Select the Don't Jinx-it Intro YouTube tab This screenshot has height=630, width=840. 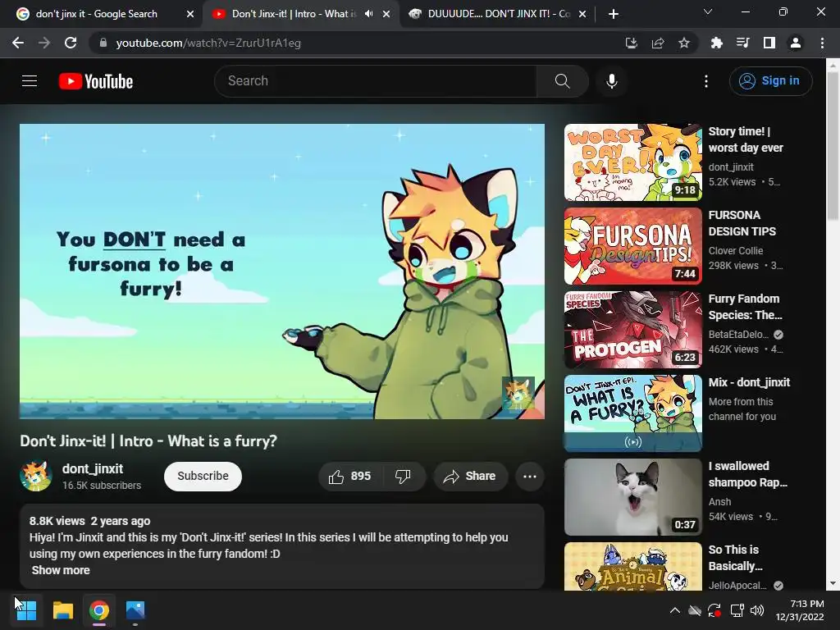300,14
